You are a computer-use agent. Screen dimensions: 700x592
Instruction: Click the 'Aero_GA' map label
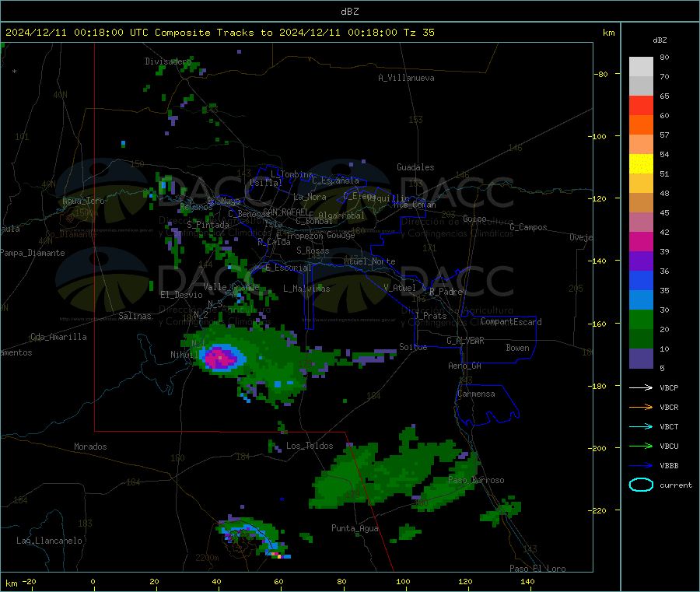(x=464, y=366)
